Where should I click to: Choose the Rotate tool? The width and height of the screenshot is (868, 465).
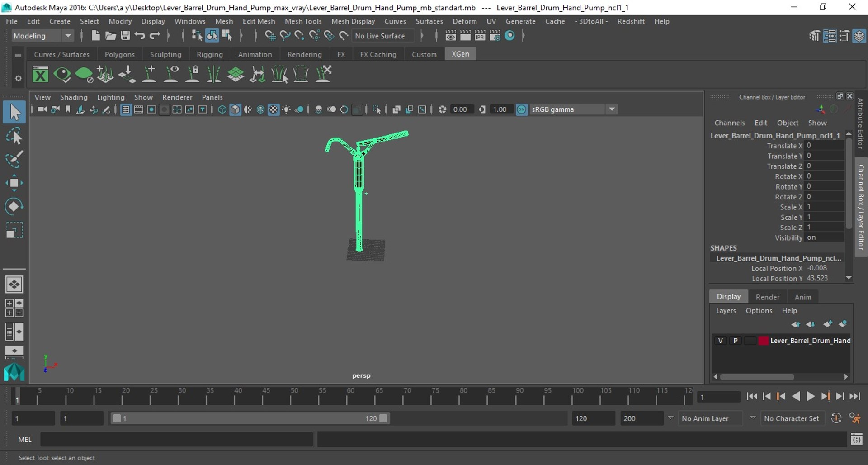[14, 206]
